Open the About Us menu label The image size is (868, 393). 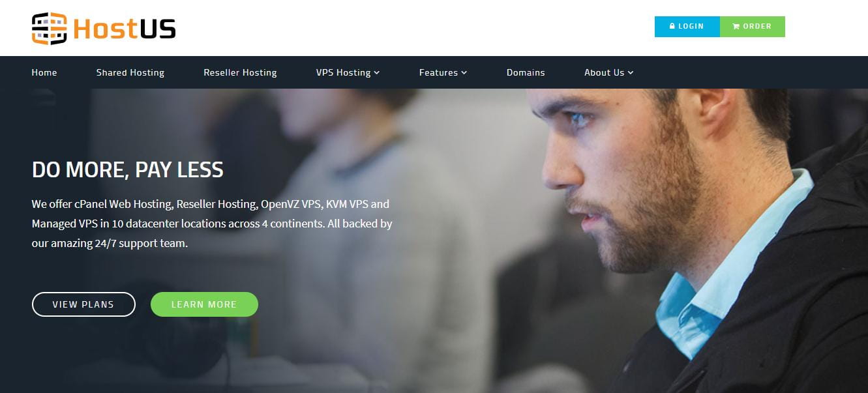tap(604, 72)
